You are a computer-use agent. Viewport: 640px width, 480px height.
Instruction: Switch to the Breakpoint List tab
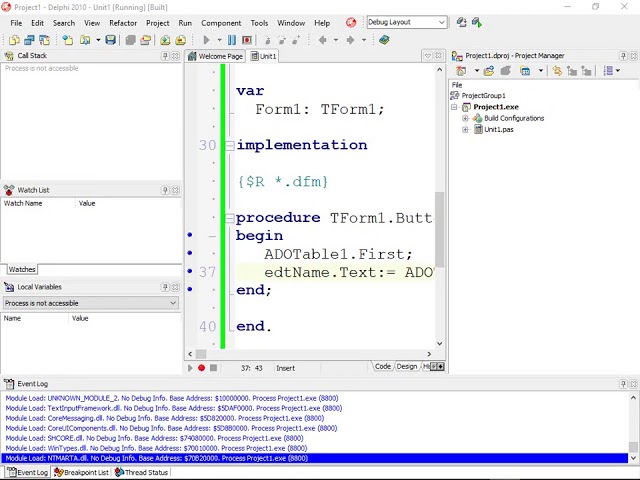click(81, 472)
